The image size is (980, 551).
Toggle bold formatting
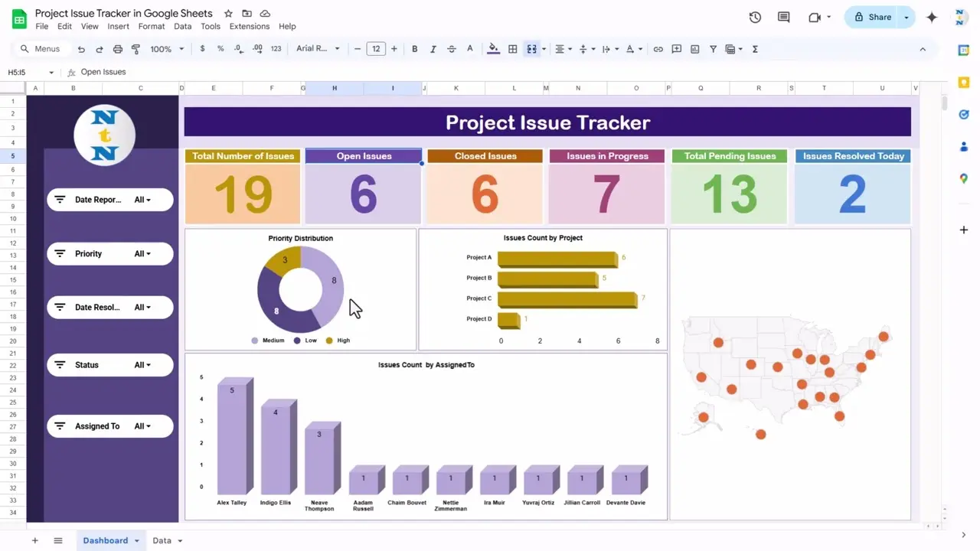(415, 49)
